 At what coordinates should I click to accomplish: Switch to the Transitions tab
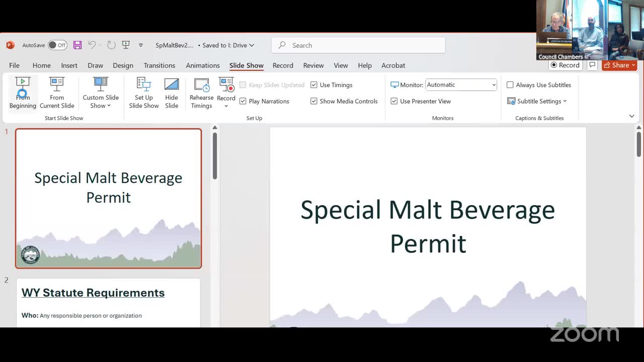pyautogui.click(x=159, y=65)
